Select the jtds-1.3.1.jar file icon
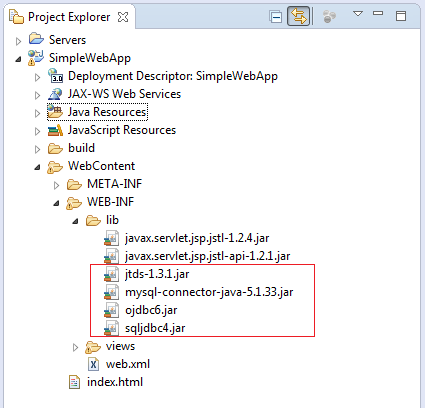The width and height of the screenshot is (425, 408). (112, 275)
